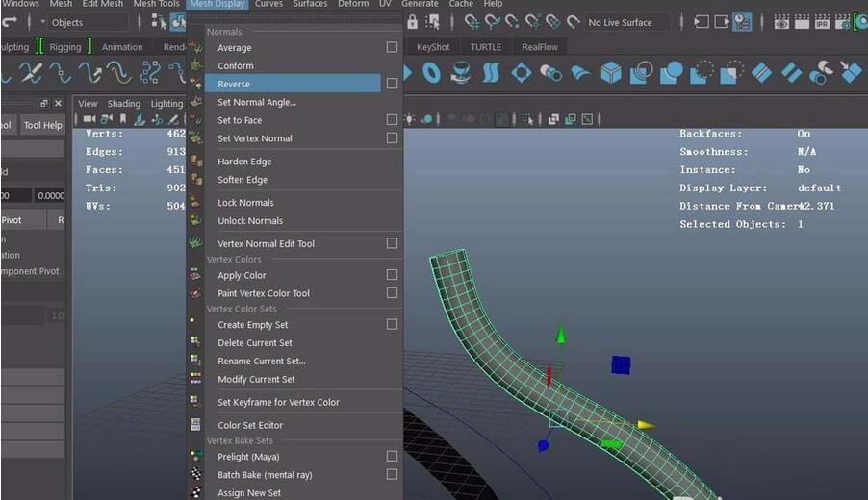The width and height of the screenshot is (868, 500).
Task: Select the KeyShot shelf tab
Action: (432, 47)
